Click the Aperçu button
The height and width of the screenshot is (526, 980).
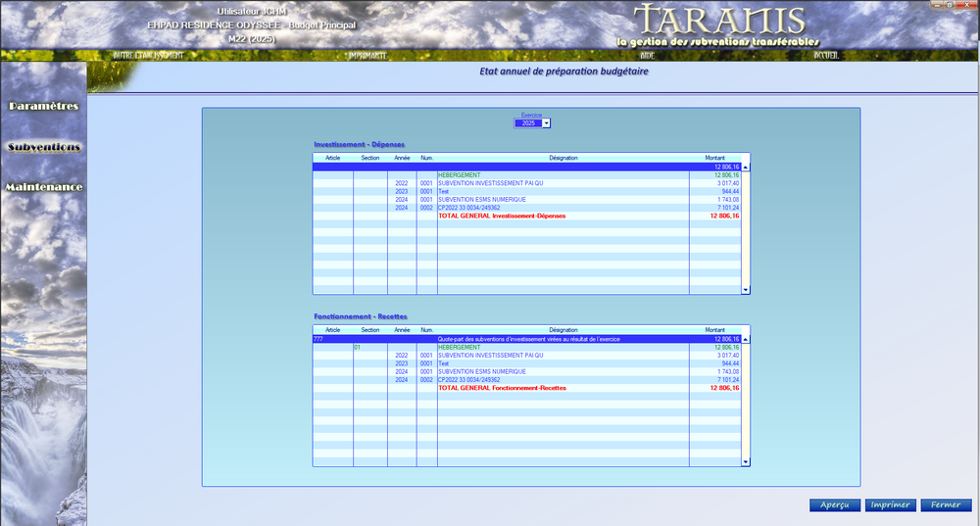[834, 505]
